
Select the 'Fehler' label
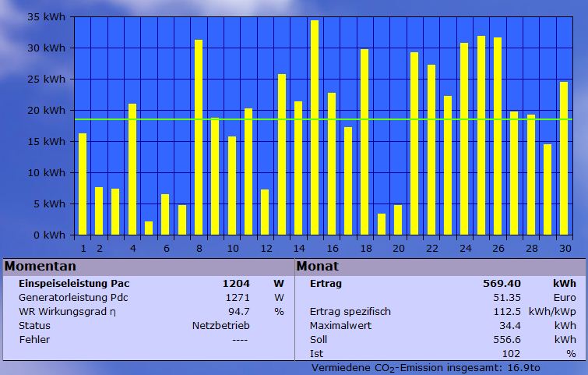click(34, 339)
